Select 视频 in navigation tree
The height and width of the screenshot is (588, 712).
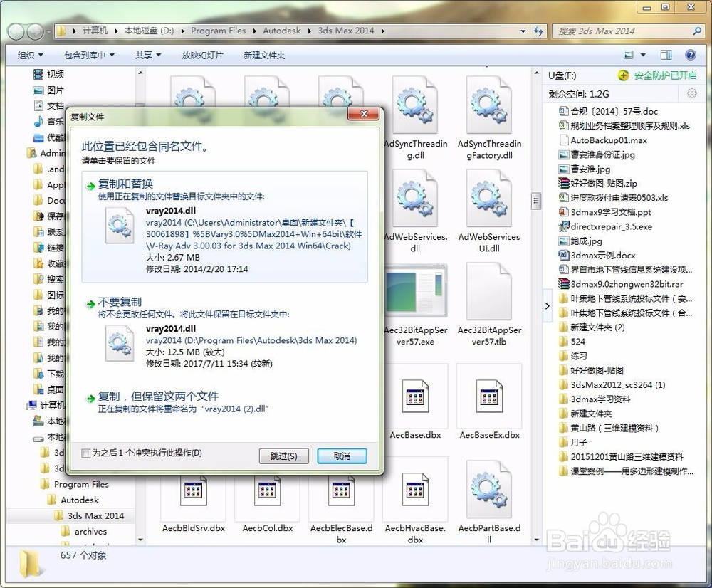[55, 74]
